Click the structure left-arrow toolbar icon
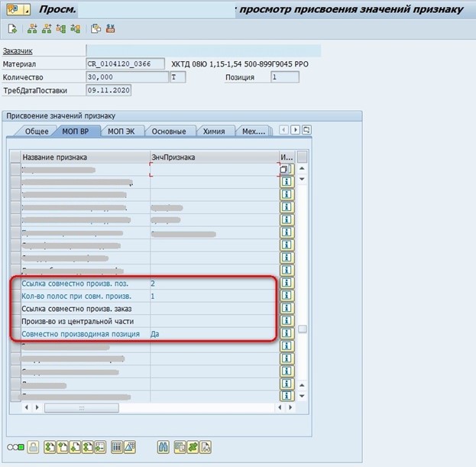Viewport: 476px width, 467px height. (x=61, y=29)
